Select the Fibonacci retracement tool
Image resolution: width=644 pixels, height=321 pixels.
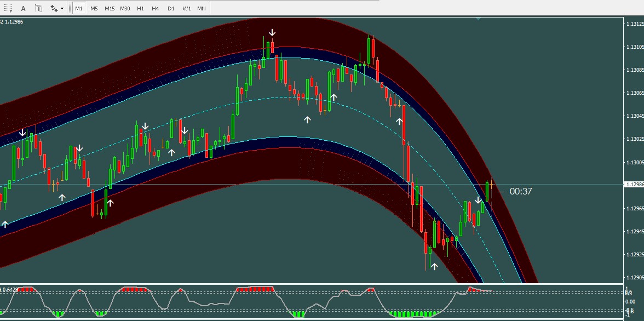pyautogui.click(x=8, y=8)
